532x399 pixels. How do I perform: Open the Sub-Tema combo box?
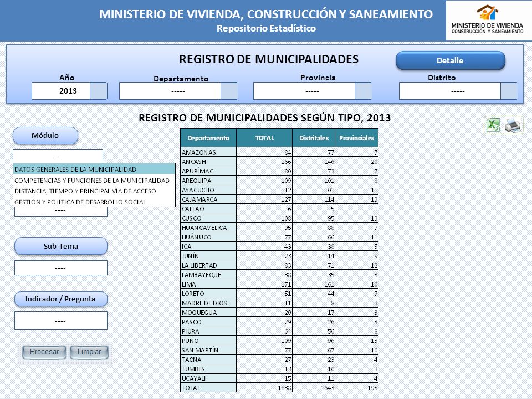pos(61,268)
